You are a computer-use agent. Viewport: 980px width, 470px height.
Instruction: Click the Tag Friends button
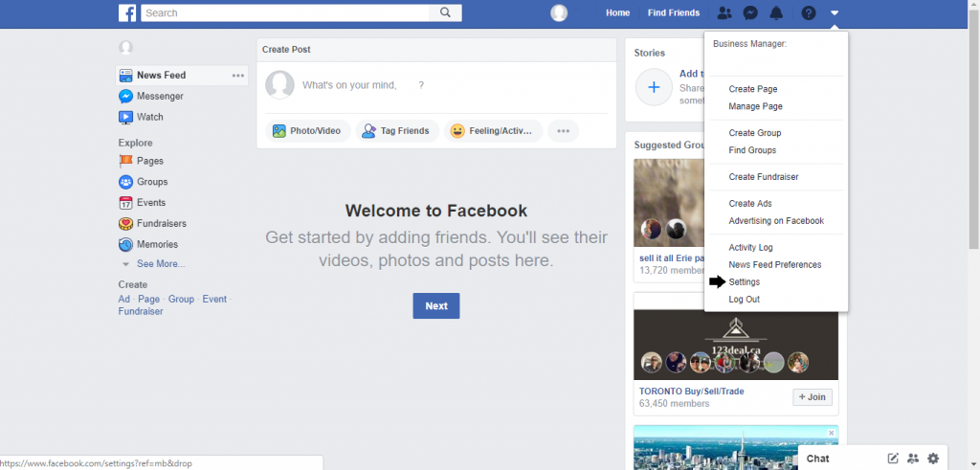click(397, 130)
